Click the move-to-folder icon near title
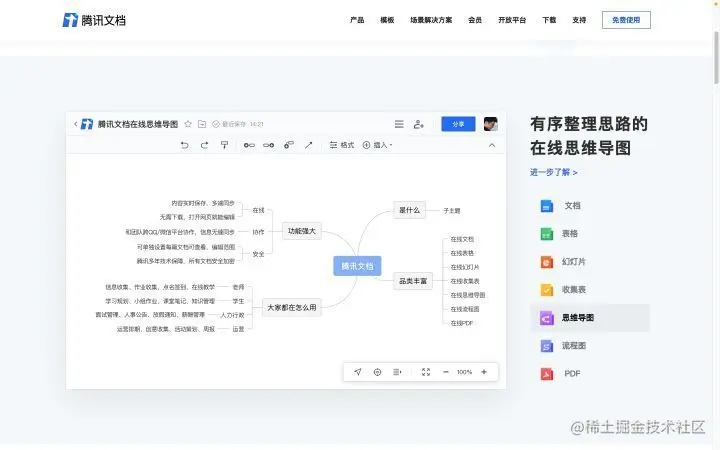This screenshot has height=450, width=720. (202, 124)
